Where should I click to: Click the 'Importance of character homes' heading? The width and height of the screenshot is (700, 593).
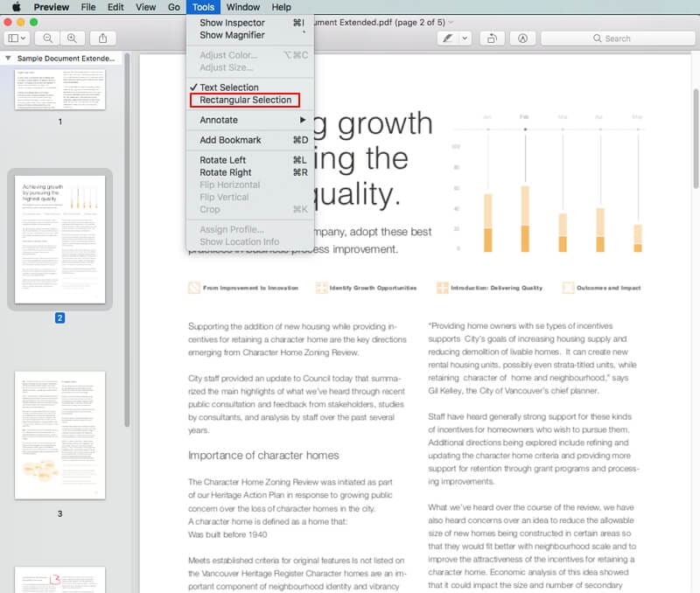263,456
